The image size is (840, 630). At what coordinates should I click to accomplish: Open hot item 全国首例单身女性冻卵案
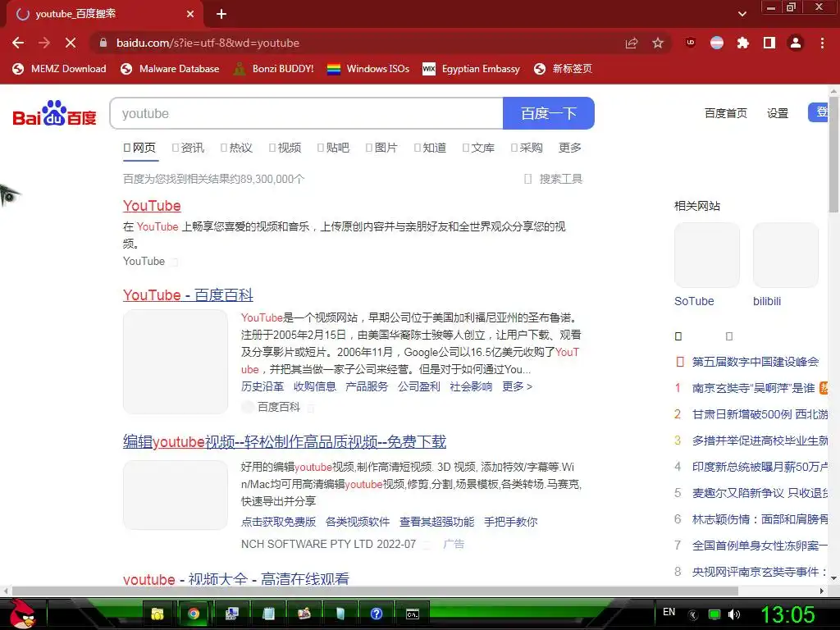(x=760, y=546)
